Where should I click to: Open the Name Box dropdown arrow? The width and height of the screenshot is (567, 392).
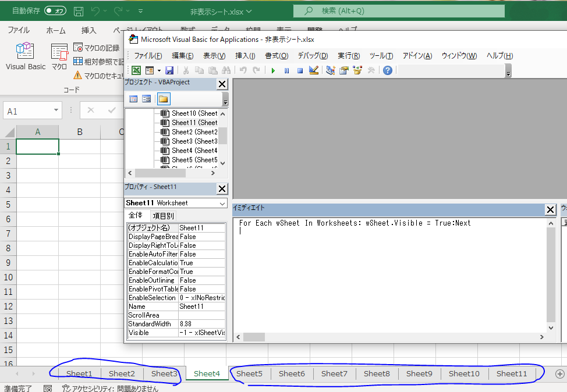click(56, 110)
